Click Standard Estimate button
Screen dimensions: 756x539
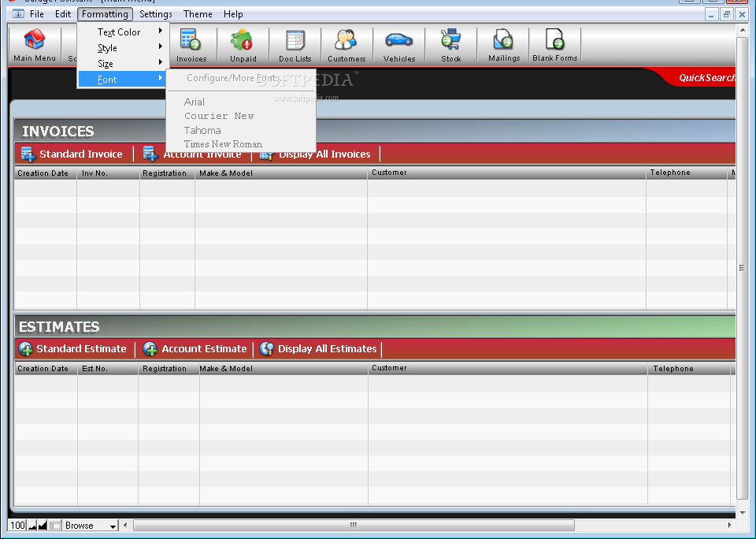(x=72, y=349)
